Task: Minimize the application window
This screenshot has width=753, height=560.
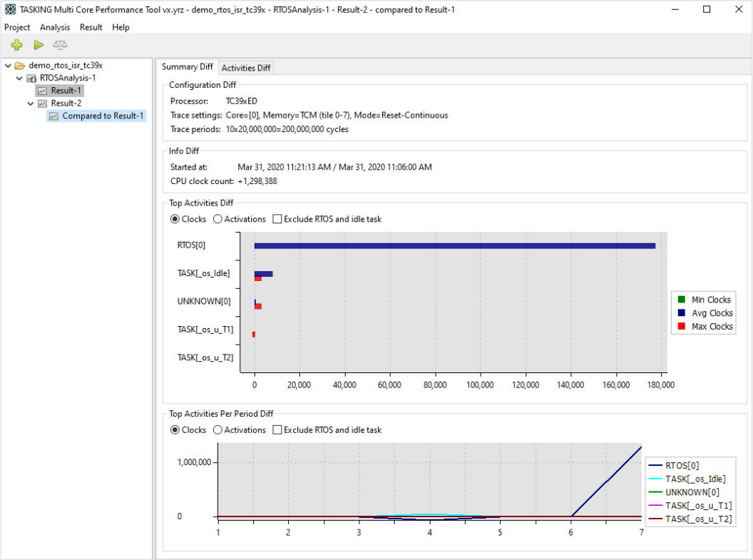Action: [675, 9]
